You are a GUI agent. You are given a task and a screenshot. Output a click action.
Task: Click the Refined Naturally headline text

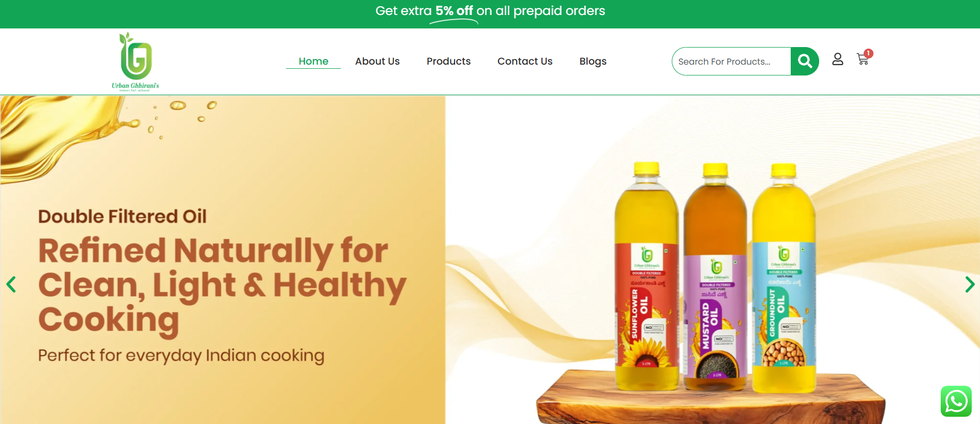coord(222,284)
